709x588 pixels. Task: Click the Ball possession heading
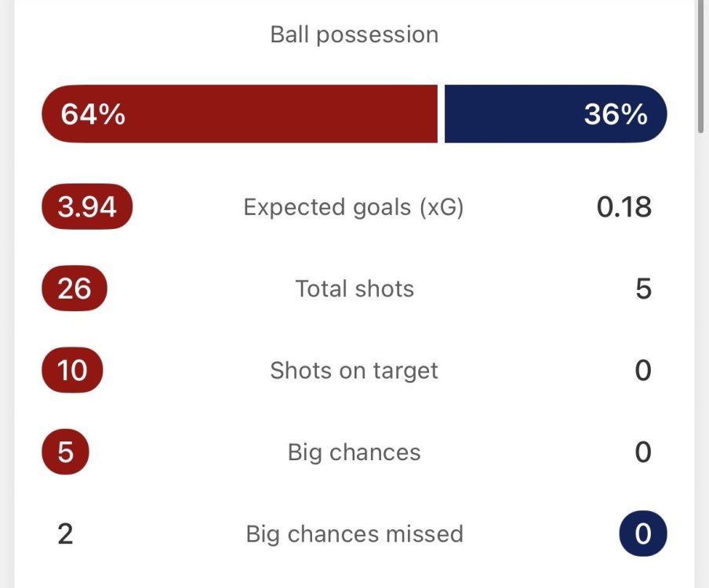tap(354, 34)
